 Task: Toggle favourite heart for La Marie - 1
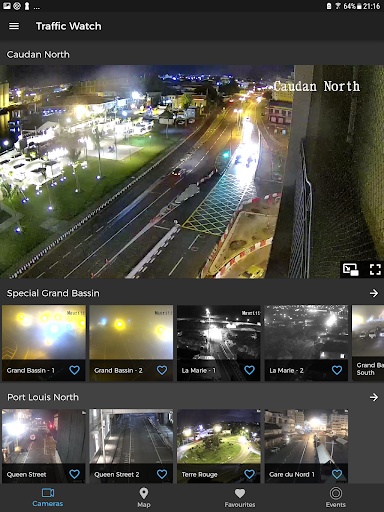coord(249,370)
